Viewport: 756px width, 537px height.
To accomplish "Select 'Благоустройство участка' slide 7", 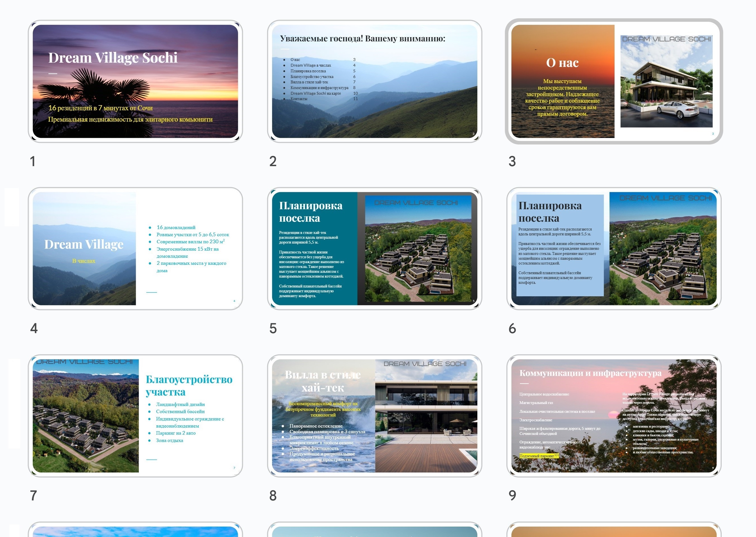I will point(135,416).
